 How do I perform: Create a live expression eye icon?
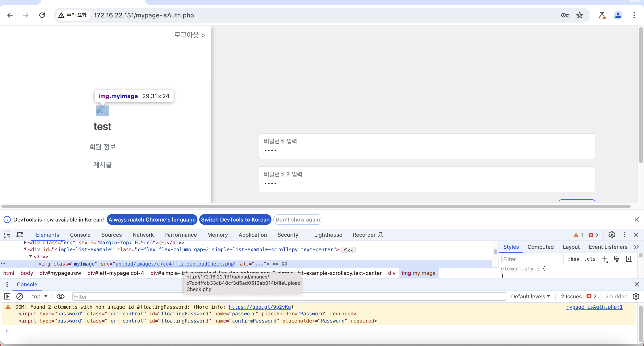pos(61,297)
